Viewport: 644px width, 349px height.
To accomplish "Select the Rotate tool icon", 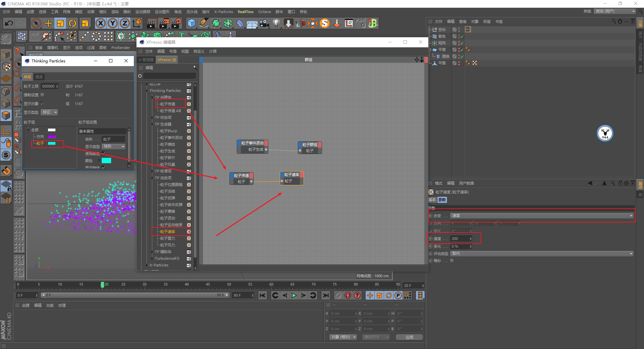I will coord(72,23).
